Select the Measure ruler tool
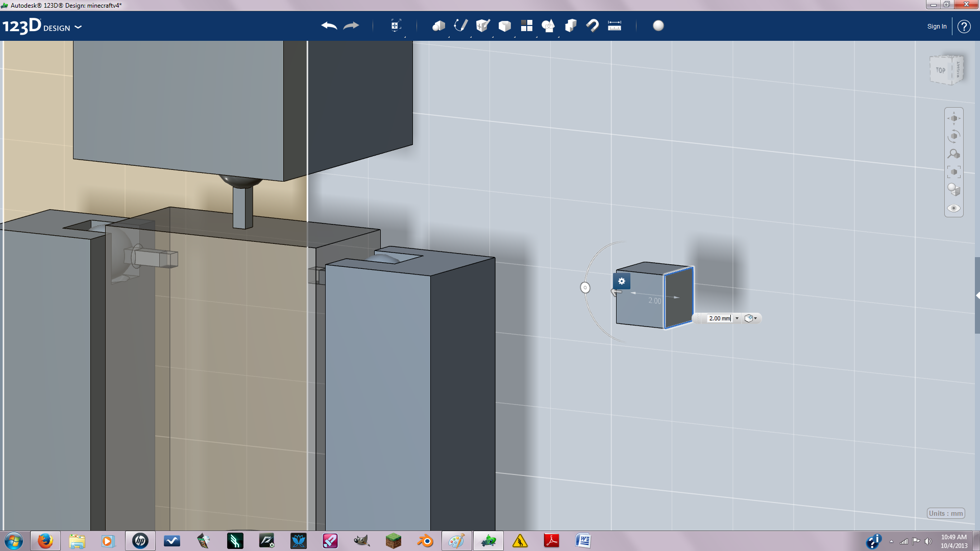 point(615,26)
